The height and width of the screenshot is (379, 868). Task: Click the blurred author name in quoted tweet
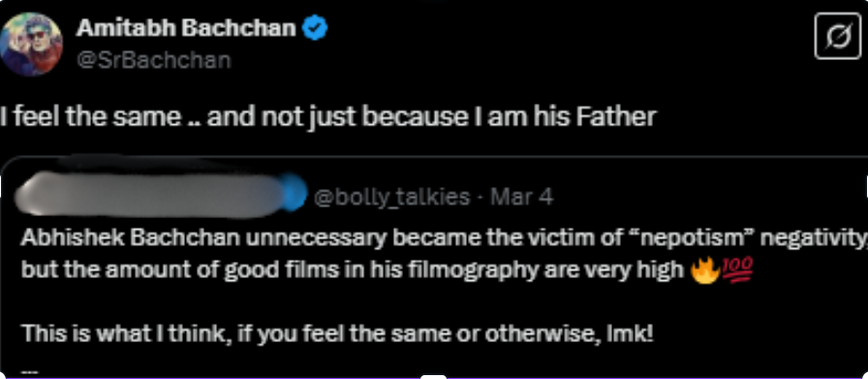point(149,196)
